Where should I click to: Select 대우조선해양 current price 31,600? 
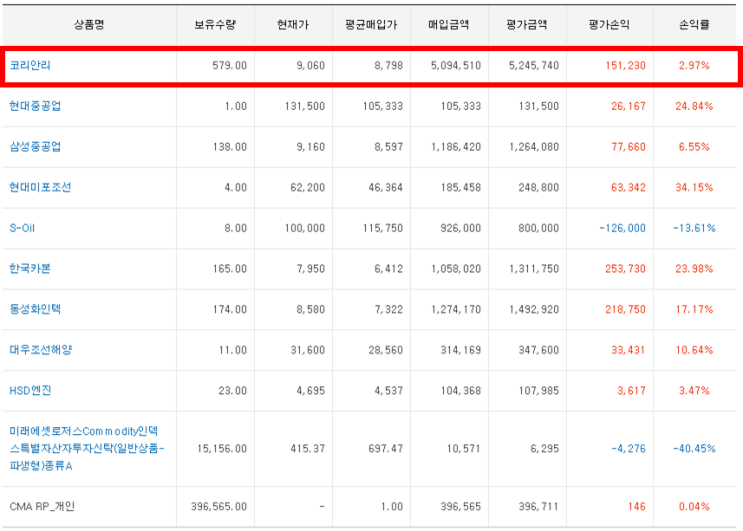tap(308, 351)
